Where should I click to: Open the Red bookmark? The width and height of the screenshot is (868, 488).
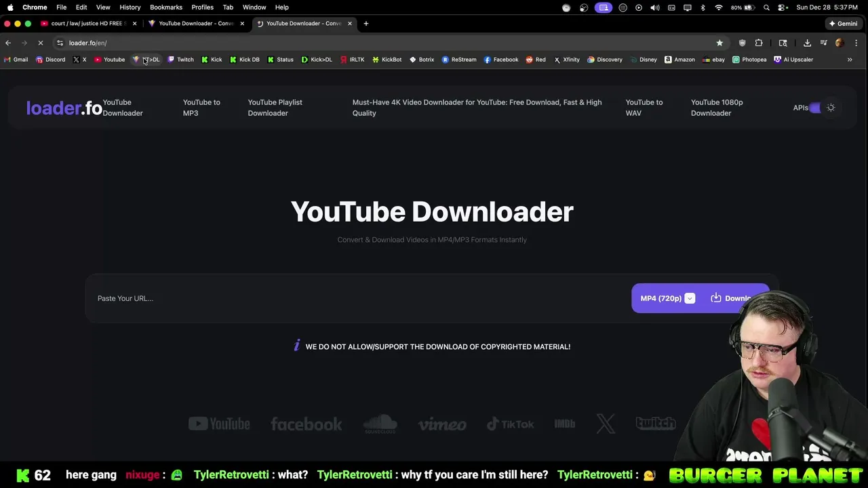coord(536,60)
